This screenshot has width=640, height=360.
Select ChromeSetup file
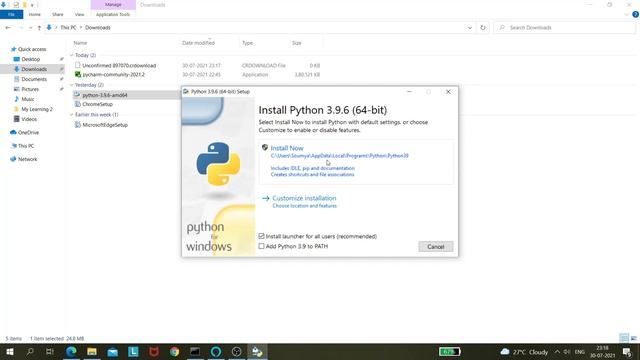98,104
